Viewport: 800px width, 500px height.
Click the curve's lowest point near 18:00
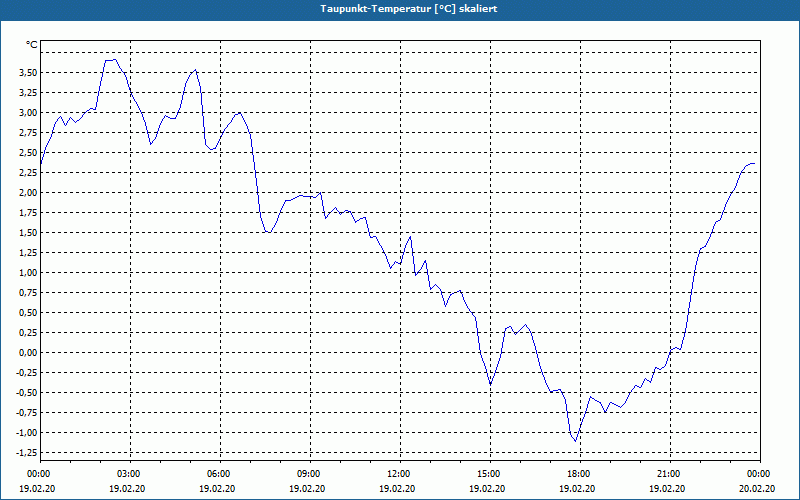[576, 441]
